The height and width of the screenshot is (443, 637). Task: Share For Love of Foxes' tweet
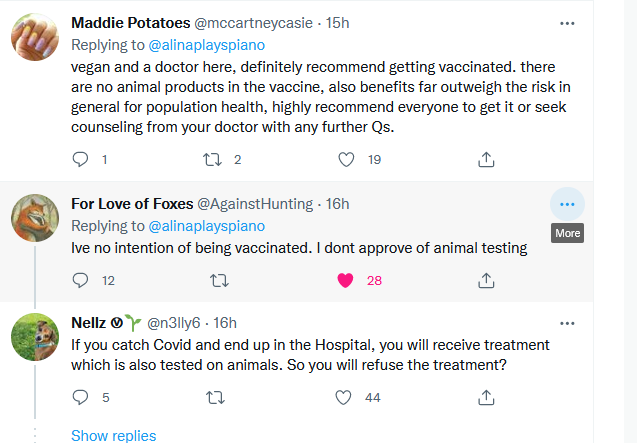coord(485,280)
